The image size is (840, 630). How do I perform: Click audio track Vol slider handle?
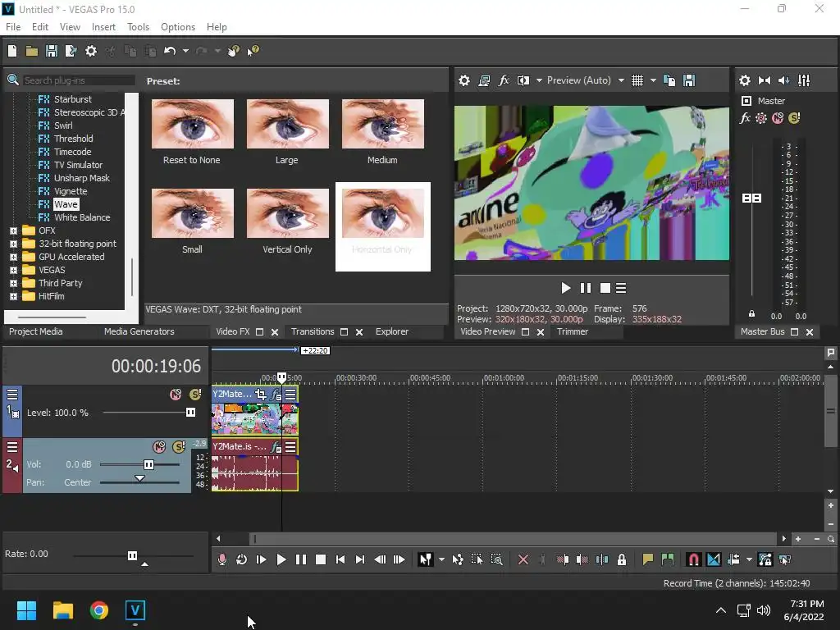[x=149, y=464]
